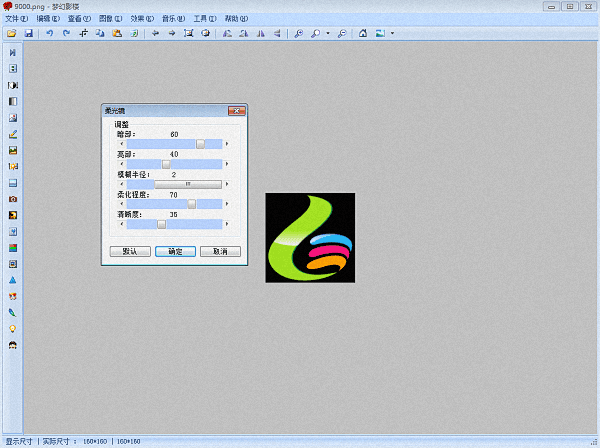Open the 查看 menu

79,18
